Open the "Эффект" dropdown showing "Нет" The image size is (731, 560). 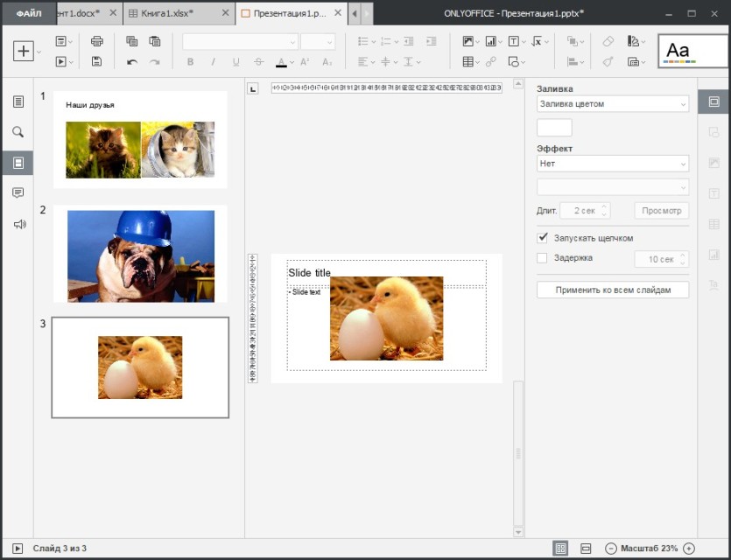tap(613, 164)
